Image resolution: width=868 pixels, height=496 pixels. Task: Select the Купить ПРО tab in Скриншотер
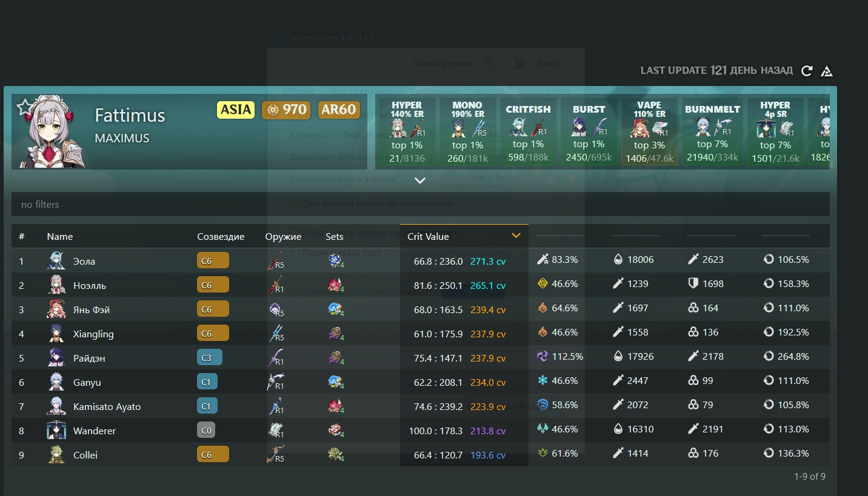click(x=546, y=91)
